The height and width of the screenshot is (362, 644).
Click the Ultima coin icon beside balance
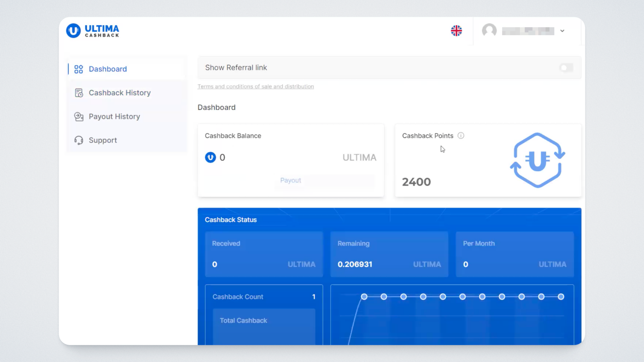210,157
